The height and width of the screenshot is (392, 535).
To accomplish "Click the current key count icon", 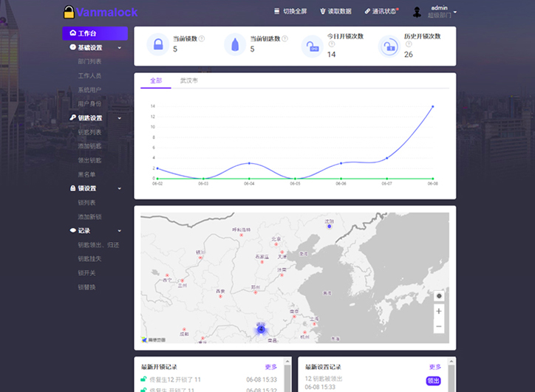I will (235, 45).
